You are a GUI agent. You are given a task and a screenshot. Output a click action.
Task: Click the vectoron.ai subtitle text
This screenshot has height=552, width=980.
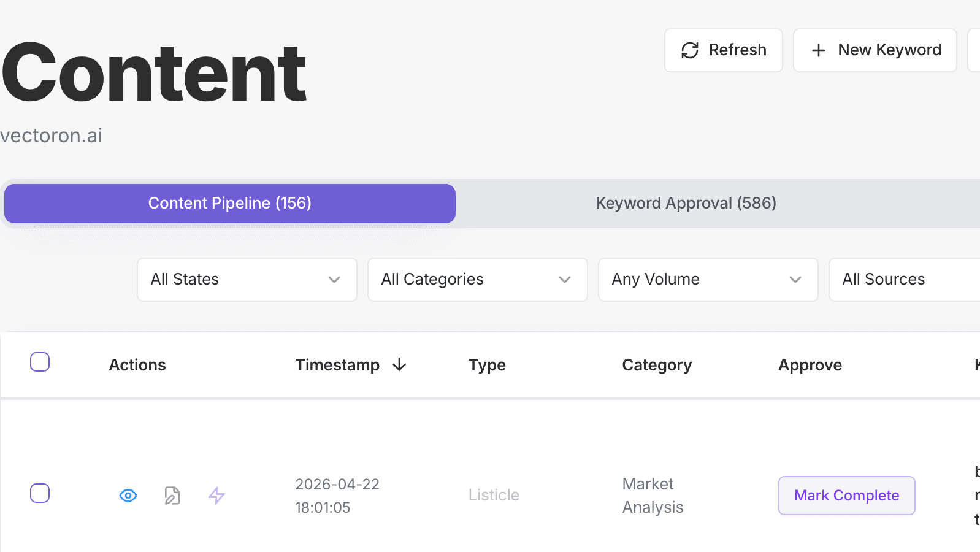[x=52, y=136]
